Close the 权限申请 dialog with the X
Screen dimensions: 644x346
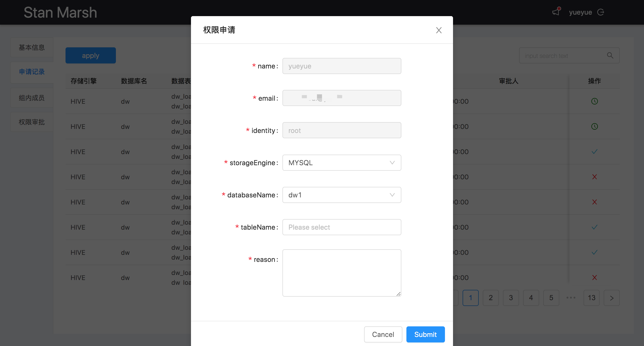pyautogui.click(x=439, y=30)
